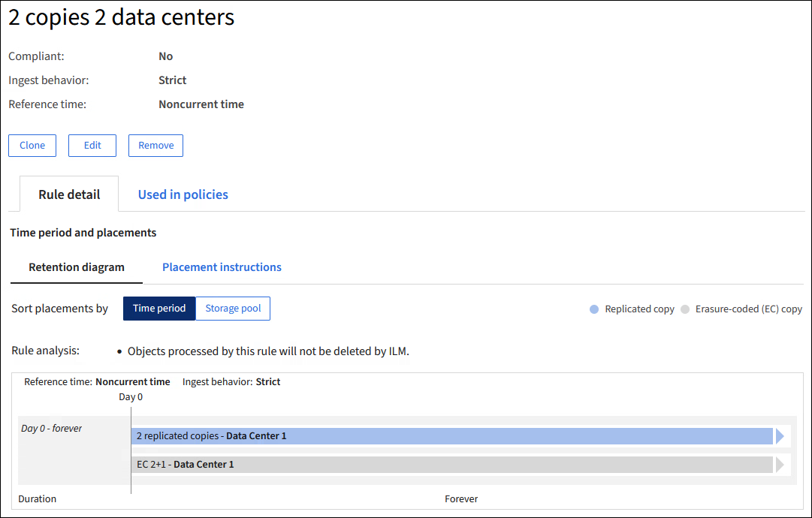Open the Used in policies tab
The height and width of the screenshot is (518, 812).
click(x=183, y=194)
